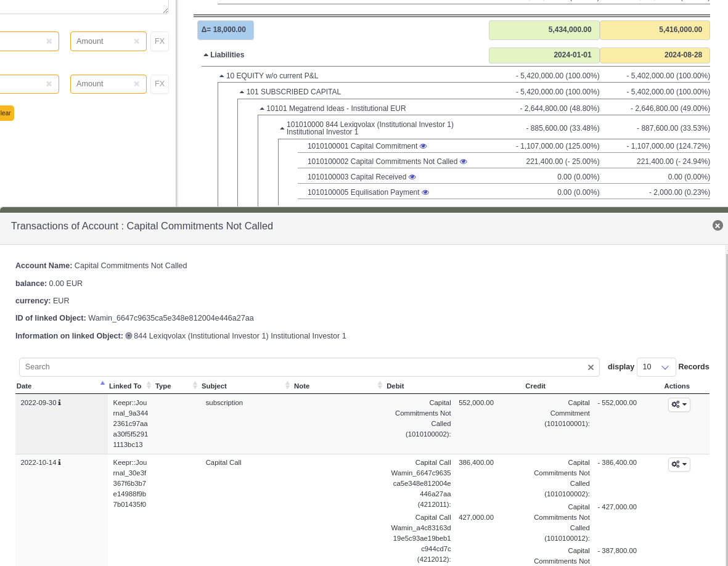The height and width of the screenshot is (566, 728).
Task: Click the delta 18,000.00 difference badge
Action: click(x=225, y=30)
